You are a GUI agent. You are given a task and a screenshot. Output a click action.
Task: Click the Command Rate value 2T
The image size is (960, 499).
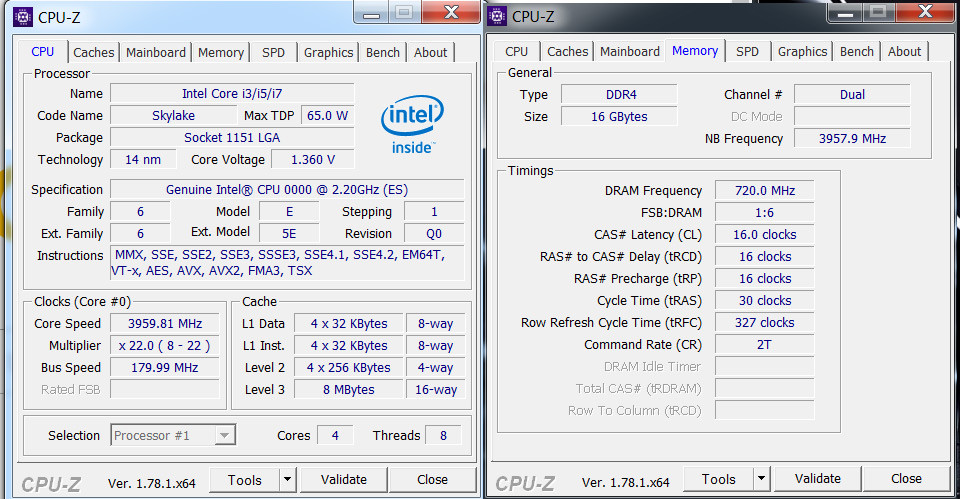click(x=765, y=345)
